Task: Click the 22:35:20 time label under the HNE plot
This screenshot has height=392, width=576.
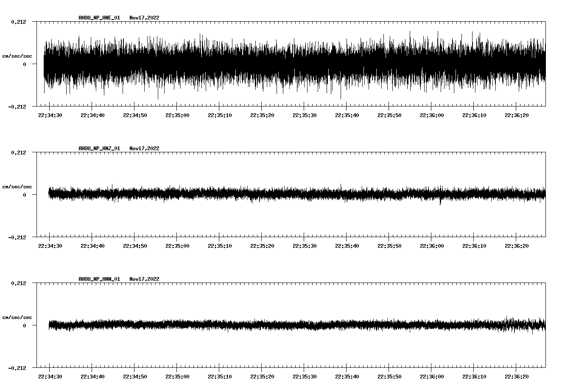Action: tap(262, 115)
